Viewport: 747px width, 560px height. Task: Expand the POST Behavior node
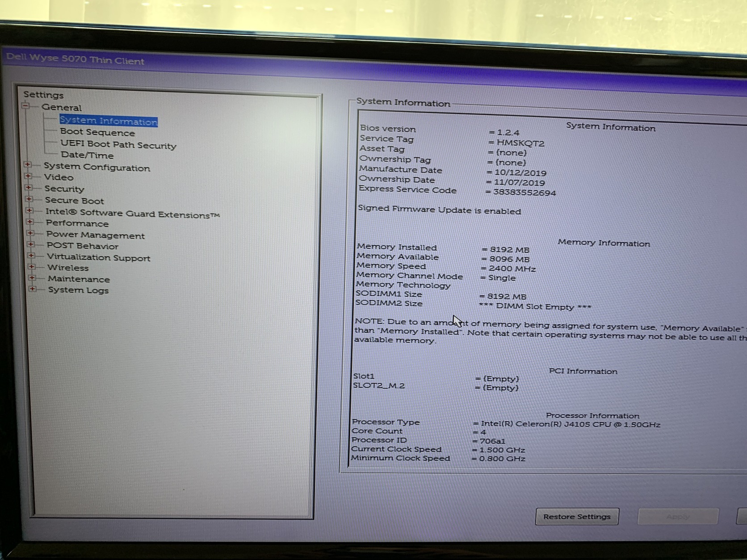[31, 244]
